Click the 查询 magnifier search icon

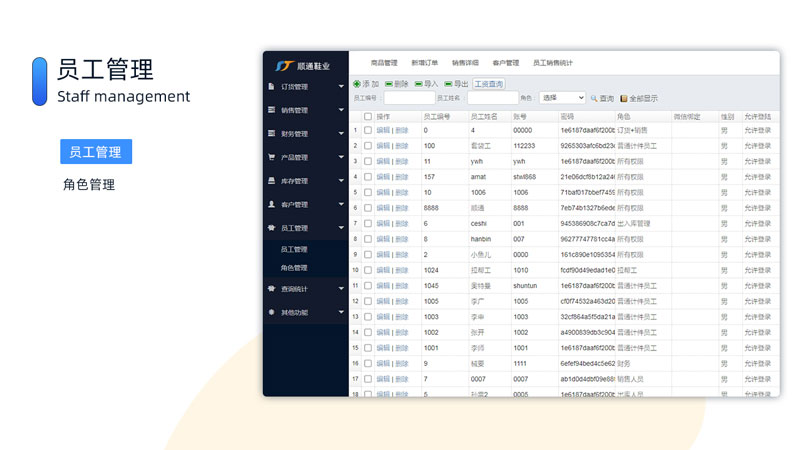pyautogui.click(x=593, y=98)
